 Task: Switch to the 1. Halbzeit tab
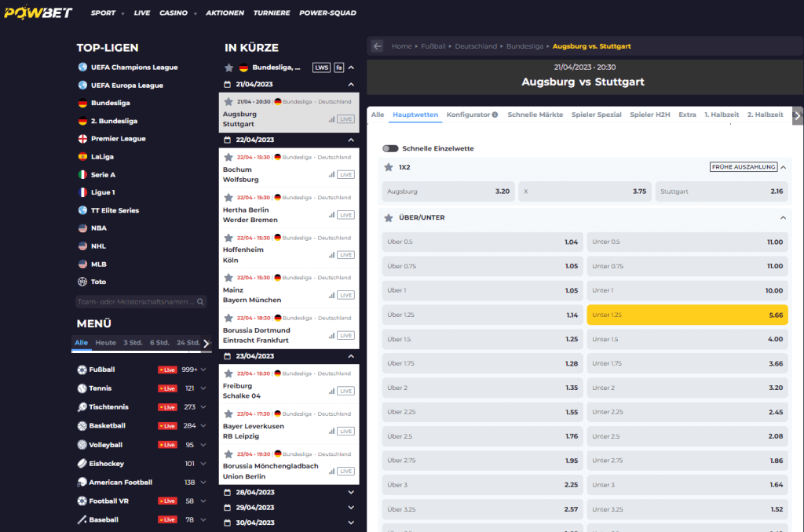click(722, 115)
